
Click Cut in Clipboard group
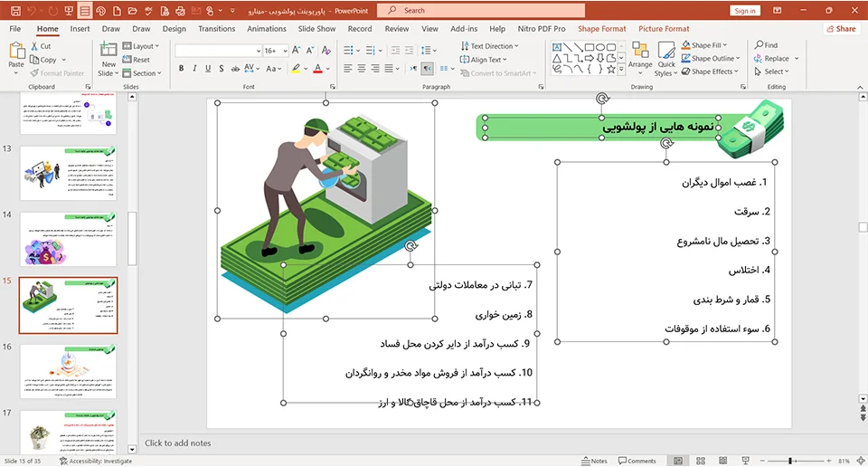point(41,46)
